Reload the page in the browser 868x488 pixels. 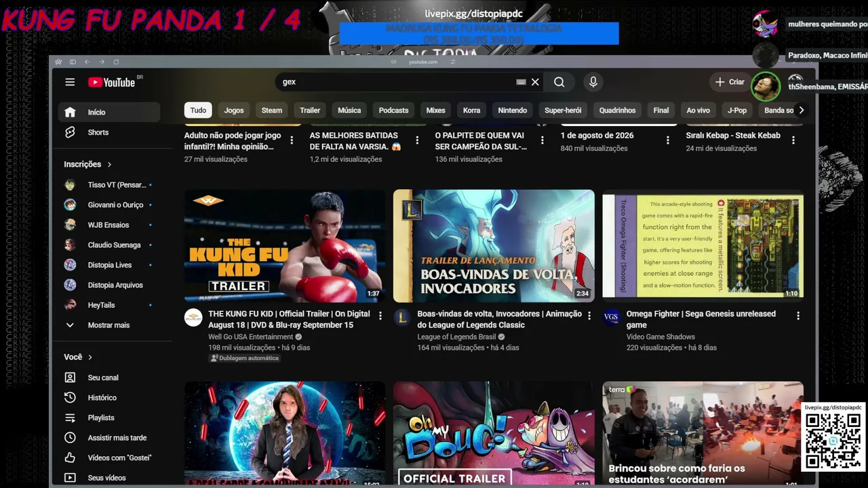pos(116,62)
